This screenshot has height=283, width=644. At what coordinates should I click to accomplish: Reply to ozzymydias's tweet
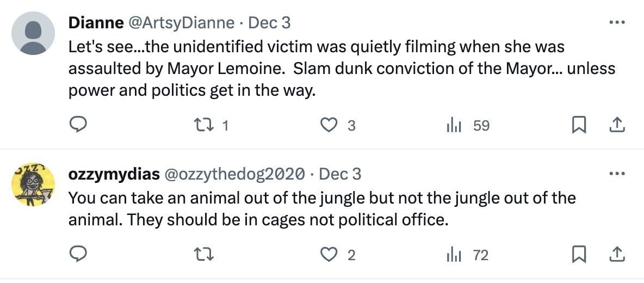coord(79,255)
